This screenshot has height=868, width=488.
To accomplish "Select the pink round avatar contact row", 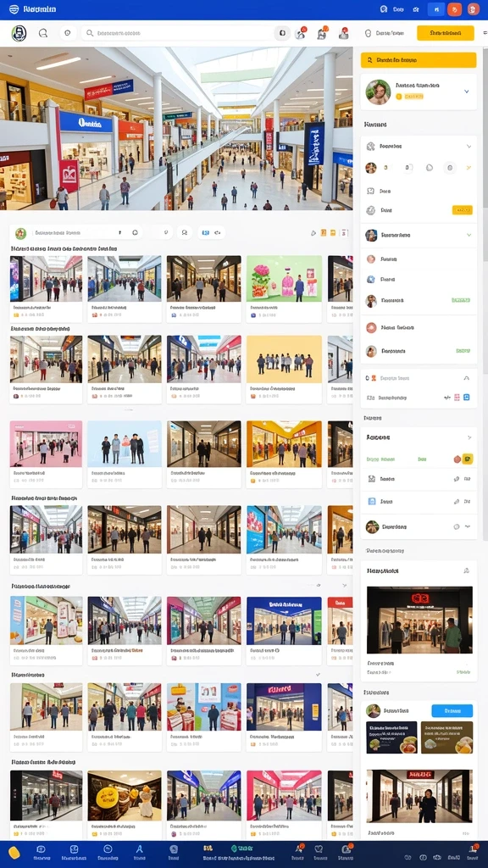I will click(419, 259).
